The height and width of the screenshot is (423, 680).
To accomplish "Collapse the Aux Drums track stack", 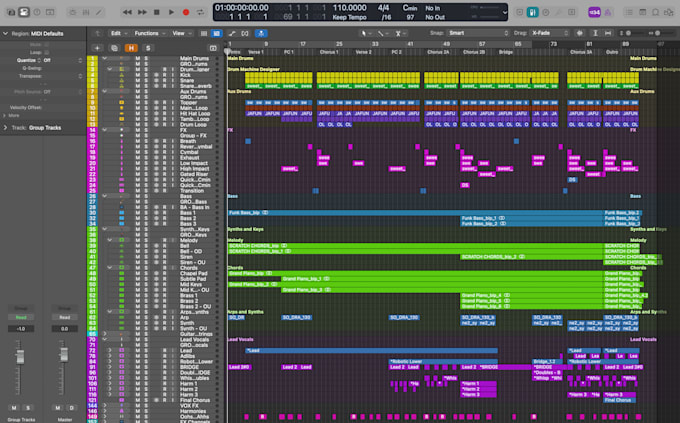I will 104,92.
